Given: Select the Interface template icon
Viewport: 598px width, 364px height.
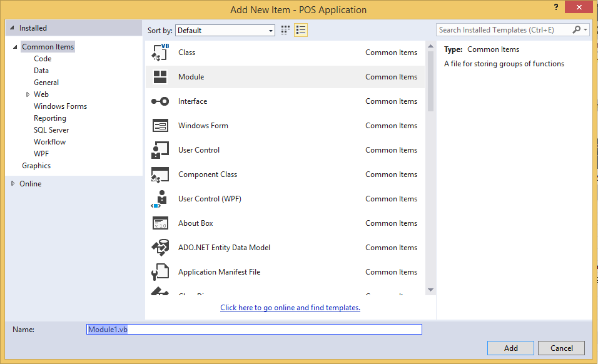Looking at the screenshot, I should [x=160, y=101].
